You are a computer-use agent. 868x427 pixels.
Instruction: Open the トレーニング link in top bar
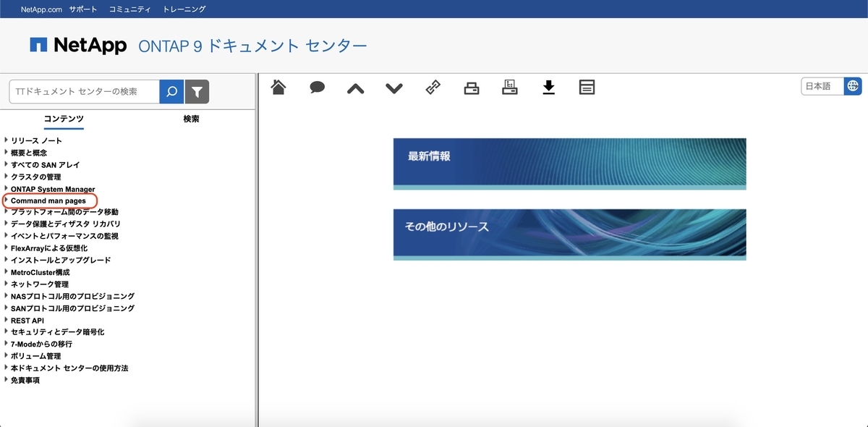tap(184, 9)
